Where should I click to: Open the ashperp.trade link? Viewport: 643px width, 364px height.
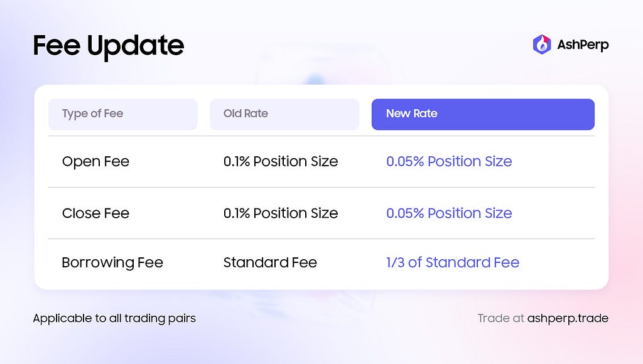(x=568, y=319)
